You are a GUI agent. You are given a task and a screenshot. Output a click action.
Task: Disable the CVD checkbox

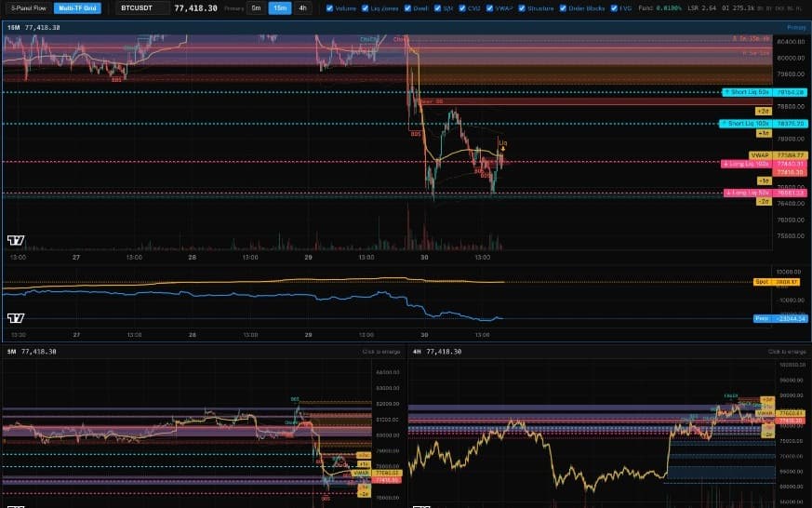(x=462, y=8)
